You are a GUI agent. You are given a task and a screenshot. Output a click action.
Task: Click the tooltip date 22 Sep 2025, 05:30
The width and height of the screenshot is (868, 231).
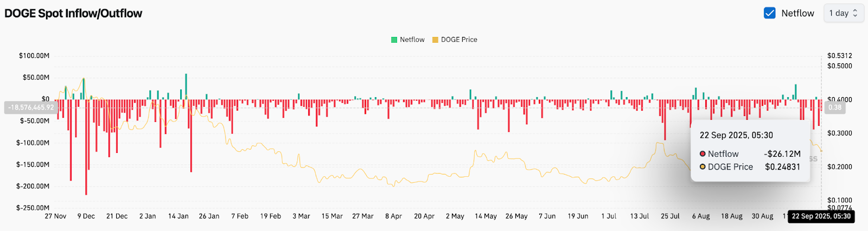736,136
